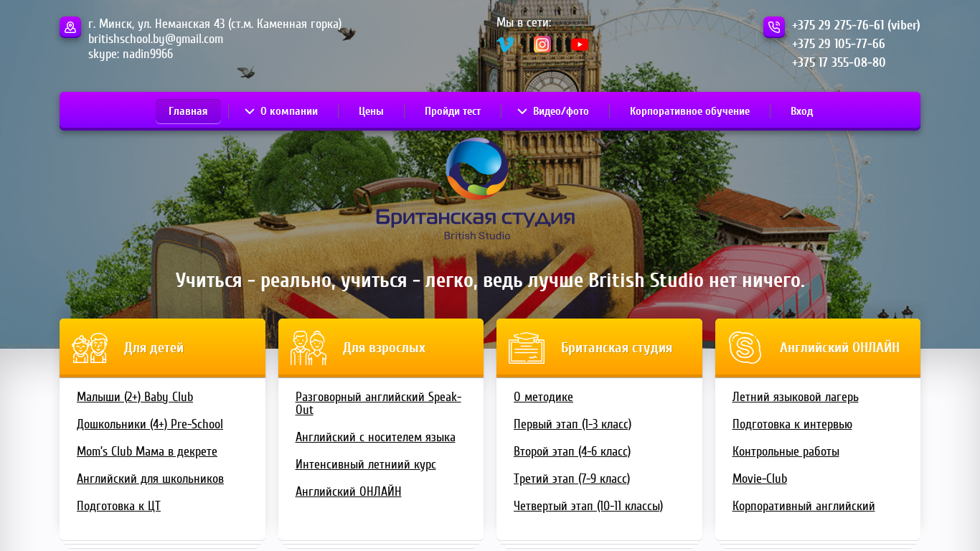
Task: Click the Вход menu item
Action: click(x=801, y=111)
